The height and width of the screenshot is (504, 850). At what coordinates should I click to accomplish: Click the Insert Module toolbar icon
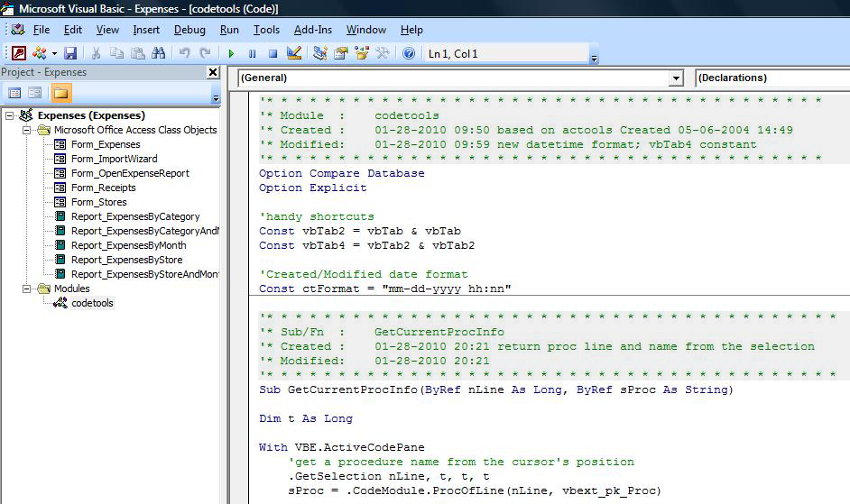[39, 53]
